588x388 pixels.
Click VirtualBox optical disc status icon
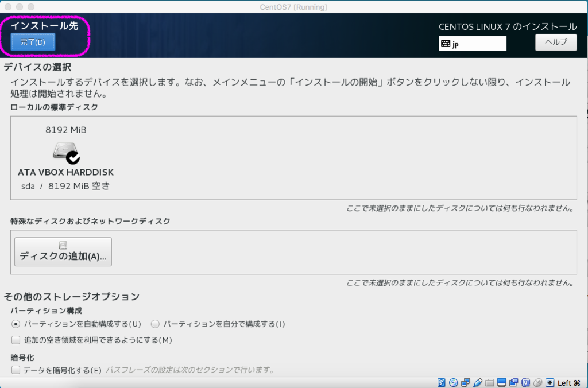(x=454, y=383)
